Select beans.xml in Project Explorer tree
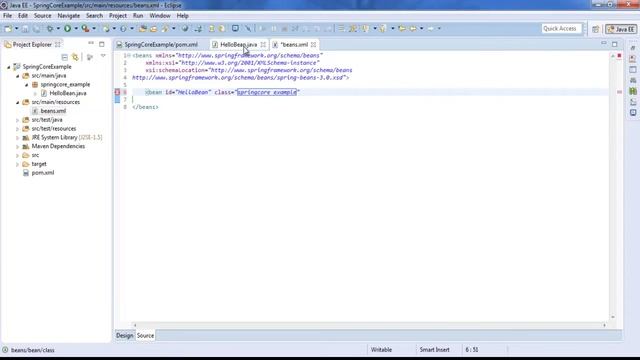This screenshot has height=360, width=640. (x=53, y=111)
